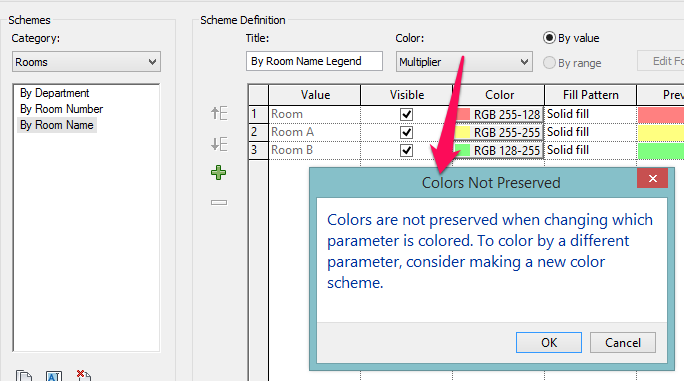684x381 pixels.
Task: Click yellow preview cell for Room A row
Action: point(660,133)
